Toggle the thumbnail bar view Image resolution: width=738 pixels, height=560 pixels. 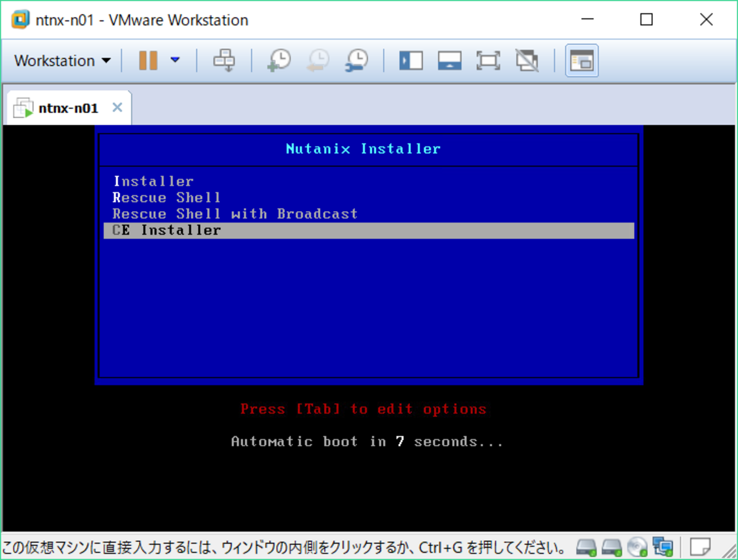pyautogui.click(x=450, y=60)
